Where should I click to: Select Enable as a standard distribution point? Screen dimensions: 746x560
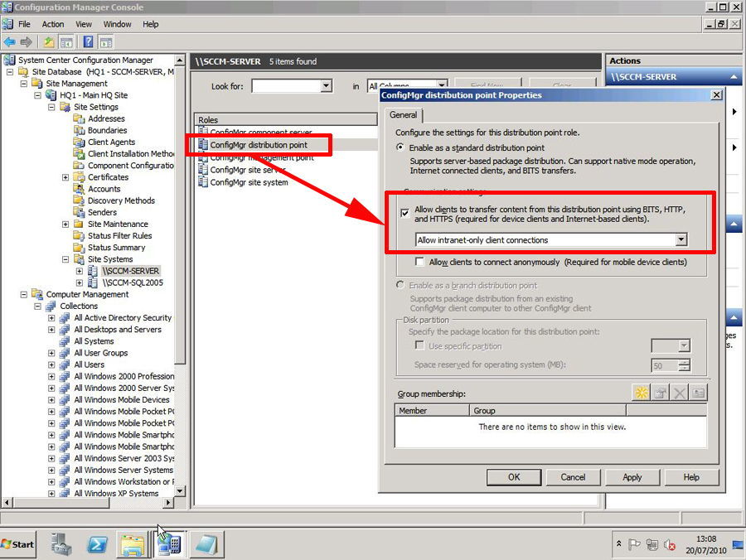400,147
